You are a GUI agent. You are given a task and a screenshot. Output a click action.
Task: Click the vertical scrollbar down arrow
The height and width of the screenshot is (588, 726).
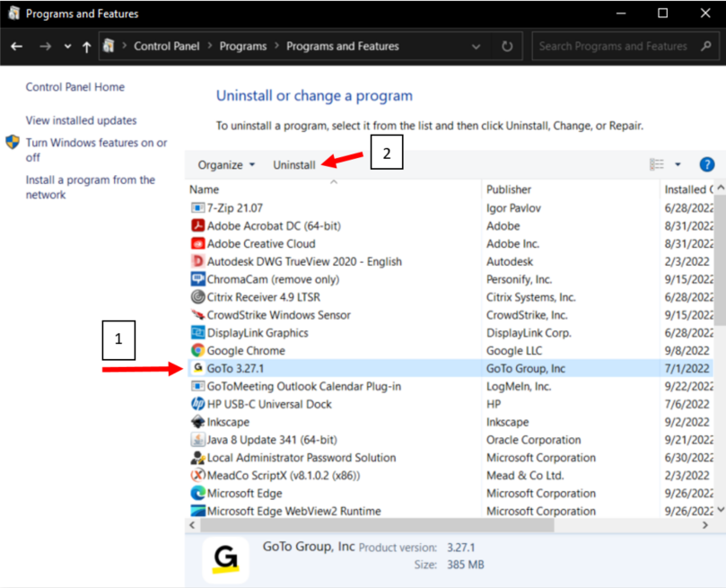721,509
